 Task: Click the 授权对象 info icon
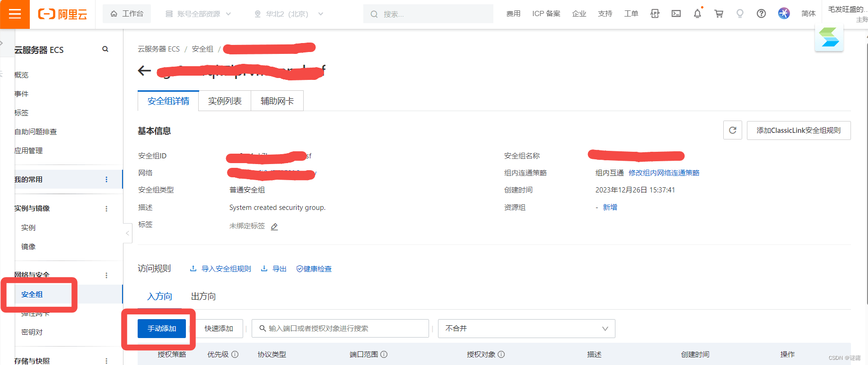click(501, 354)
